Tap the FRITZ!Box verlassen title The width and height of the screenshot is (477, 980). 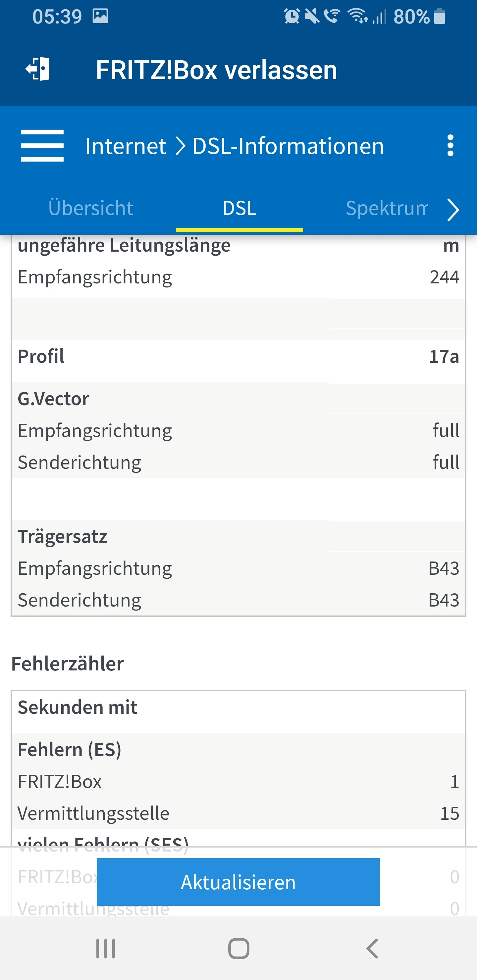coord(216,70)
